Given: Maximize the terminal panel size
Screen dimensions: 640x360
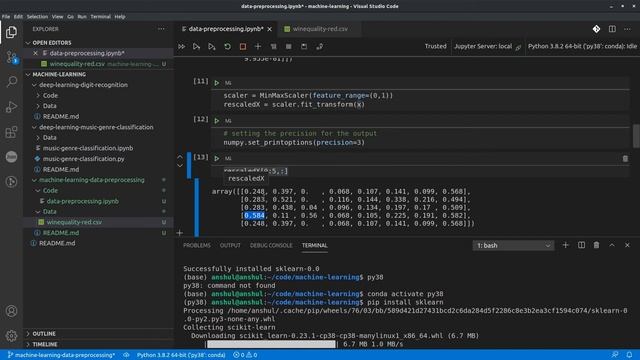Looking at the screenshot, I should point(612,245).
